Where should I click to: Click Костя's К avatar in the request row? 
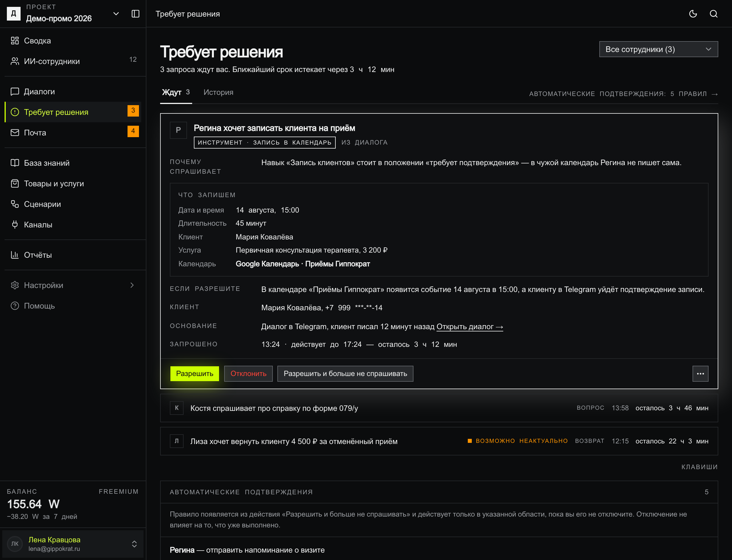(x=176, y=408)
